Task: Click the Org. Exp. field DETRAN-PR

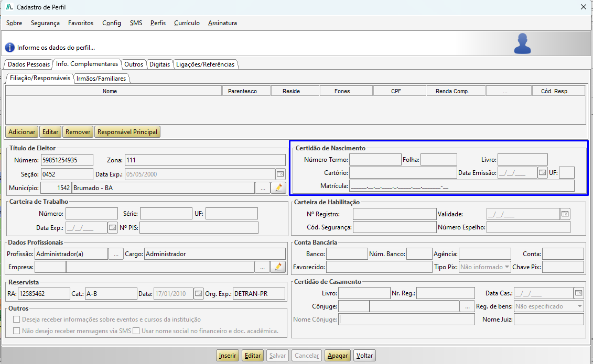Action: pos(259,293)
